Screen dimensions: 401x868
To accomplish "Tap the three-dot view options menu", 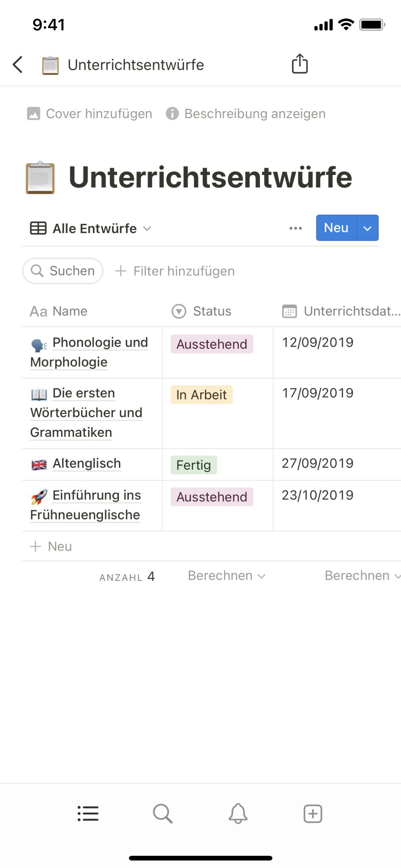I will tap(295, 228).
